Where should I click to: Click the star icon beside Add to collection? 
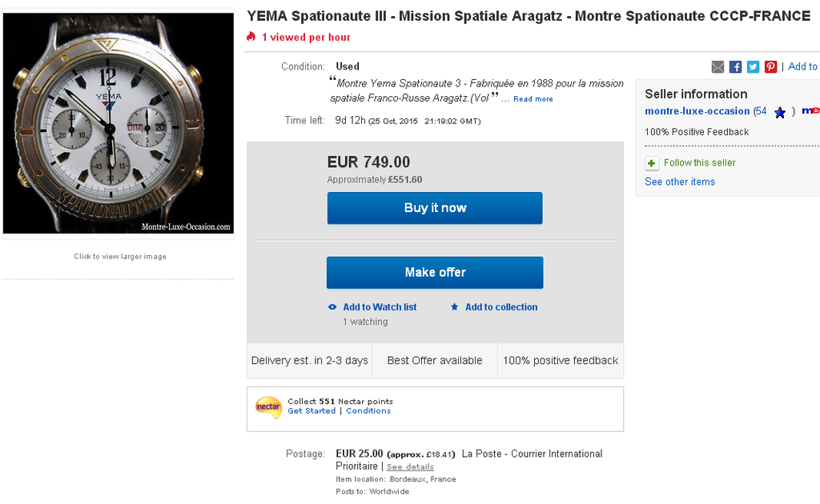click(455, 307)
